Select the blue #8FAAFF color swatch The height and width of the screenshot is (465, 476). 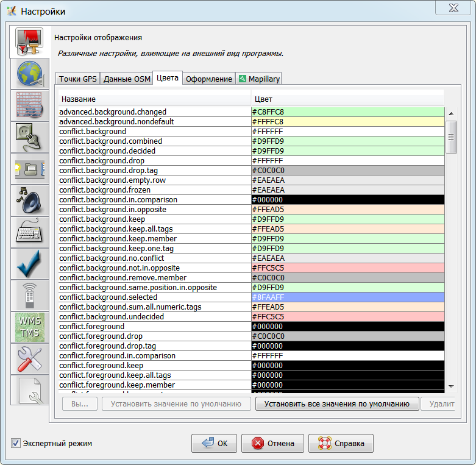click(x=347, y=297)
